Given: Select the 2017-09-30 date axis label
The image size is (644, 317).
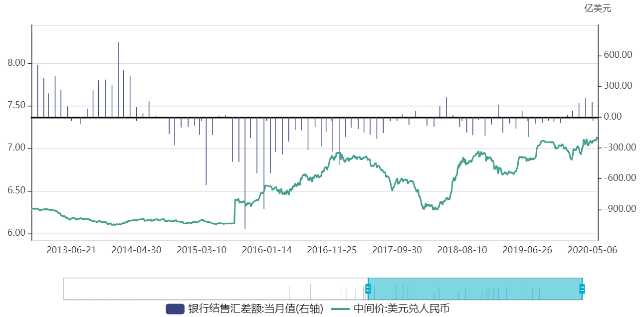Looking at the screenshot, I should point(397,250).
